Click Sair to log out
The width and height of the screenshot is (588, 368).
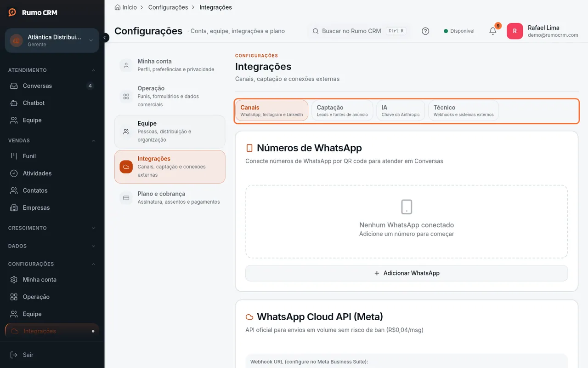pos(52,355)
